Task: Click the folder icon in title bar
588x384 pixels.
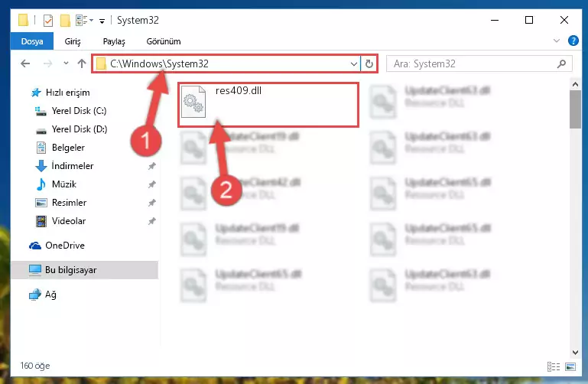Action: 23,20
